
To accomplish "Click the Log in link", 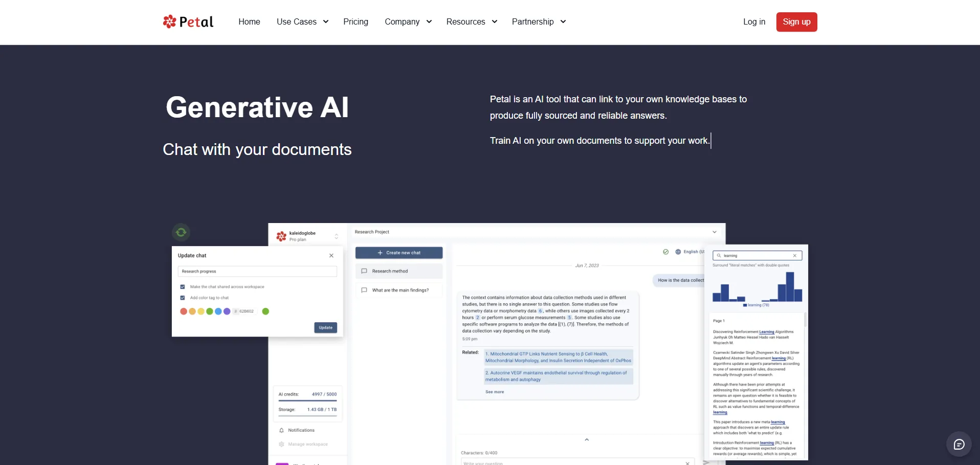I will click(754, 22).
